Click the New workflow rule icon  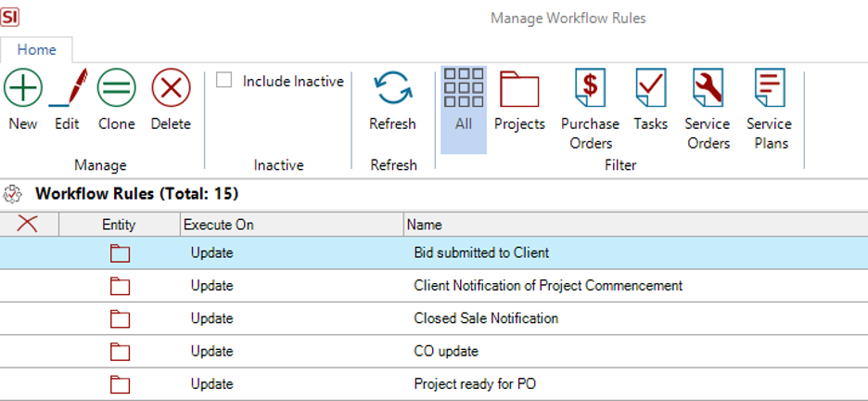coord(23,89)
